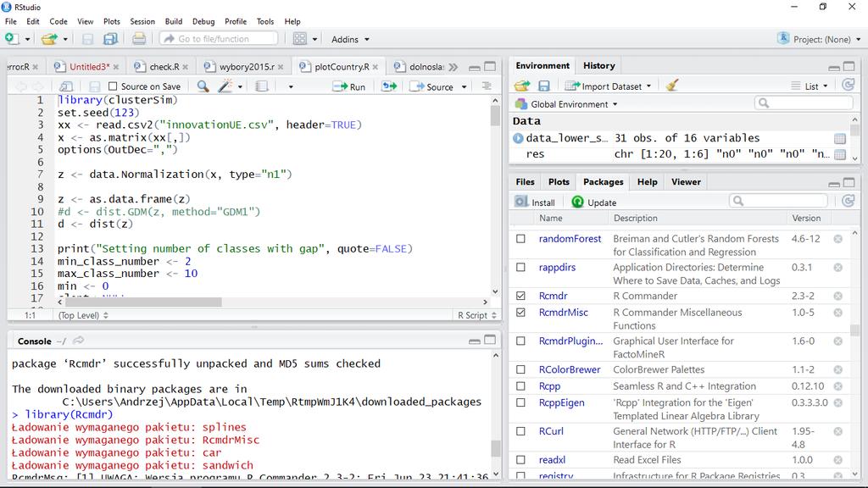The width and height of the screenshot is (868, 488).
Task: Clear environment objects with the broom icon
Action: pos(672,86)
